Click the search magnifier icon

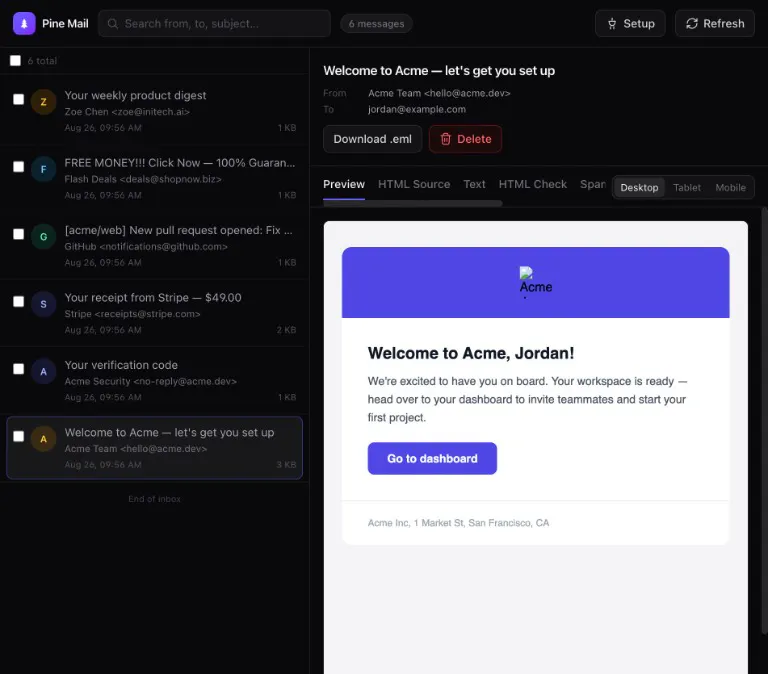[x=113, y=24]
